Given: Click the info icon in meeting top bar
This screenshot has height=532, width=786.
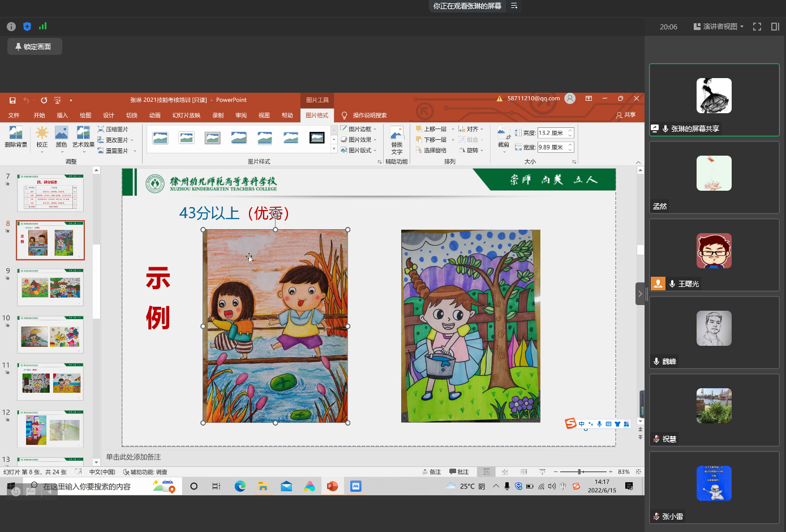Looking at the screenshot, I should click(x=11, y=27).
